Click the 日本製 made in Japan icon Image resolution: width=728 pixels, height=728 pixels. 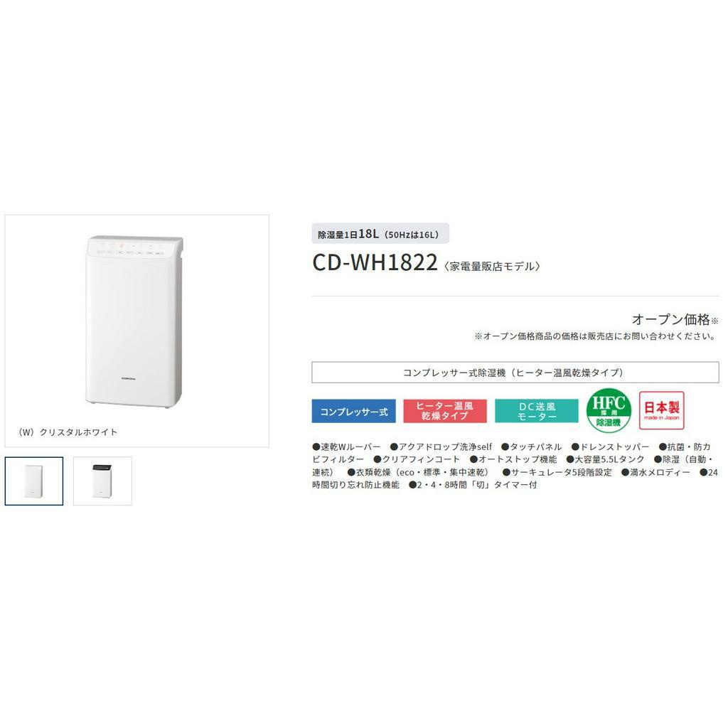pyautogui.click(x=662, y=410)
